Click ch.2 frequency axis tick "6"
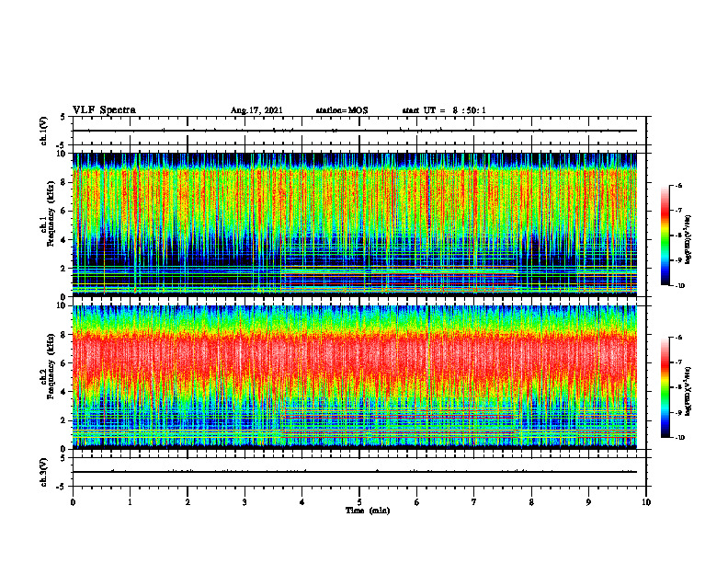 (64, 363)
